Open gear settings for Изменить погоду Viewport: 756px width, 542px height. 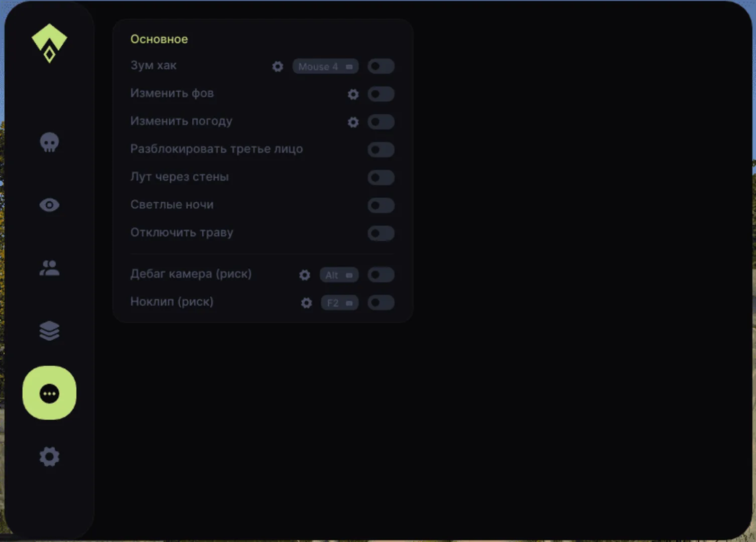tap(353, 122)
